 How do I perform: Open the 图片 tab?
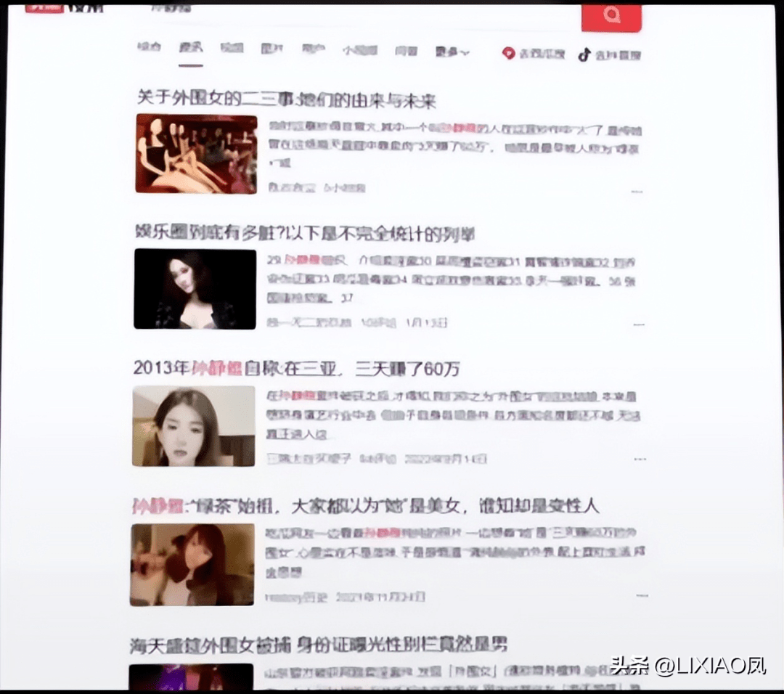click(272, 49)
